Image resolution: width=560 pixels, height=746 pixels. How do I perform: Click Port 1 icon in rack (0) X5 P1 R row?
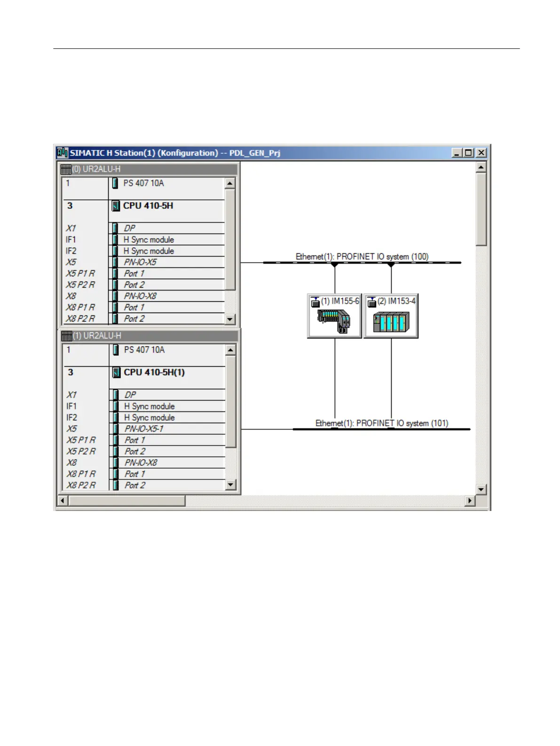115,274
